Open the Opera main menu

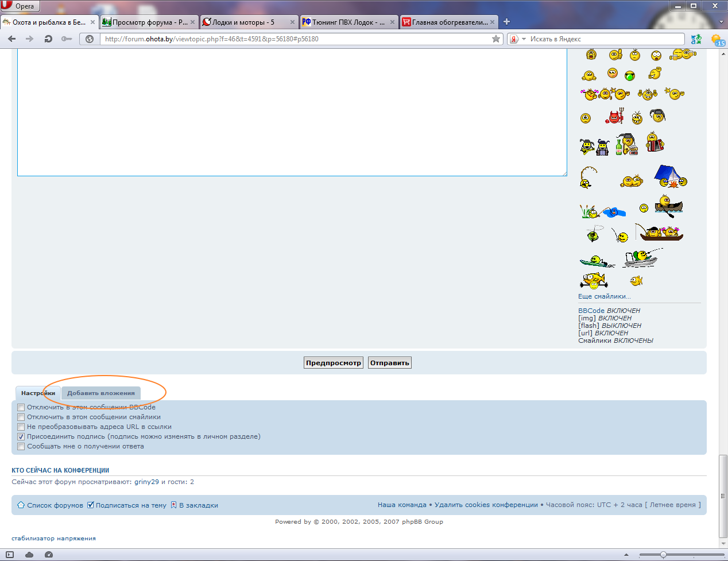click(20, 6)
